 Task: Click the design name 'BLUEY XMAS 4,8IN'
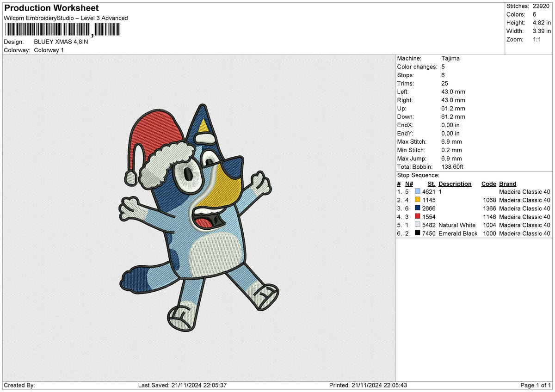point(61,42)
